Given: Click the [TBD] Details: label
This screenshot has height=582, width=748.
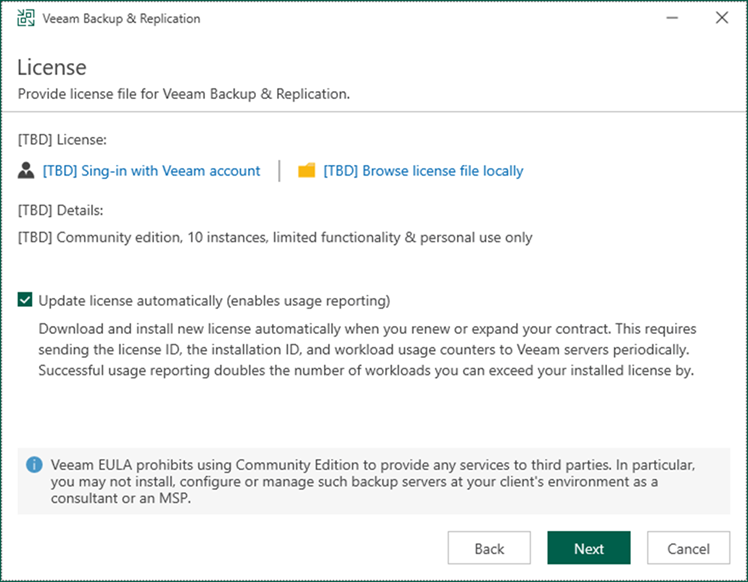Looking at the screenshot, I should (61, 210).
